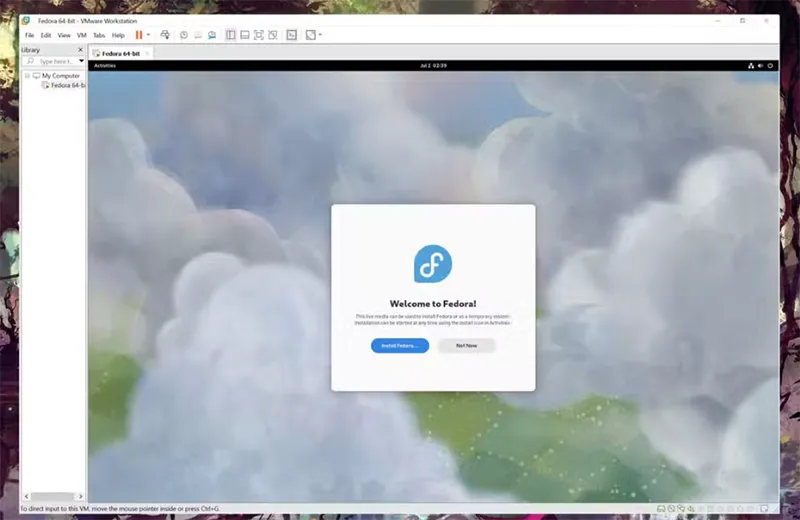Click the sound card status bar icon
This screenshot has width=800, height=520.
[x=691, y=509]
